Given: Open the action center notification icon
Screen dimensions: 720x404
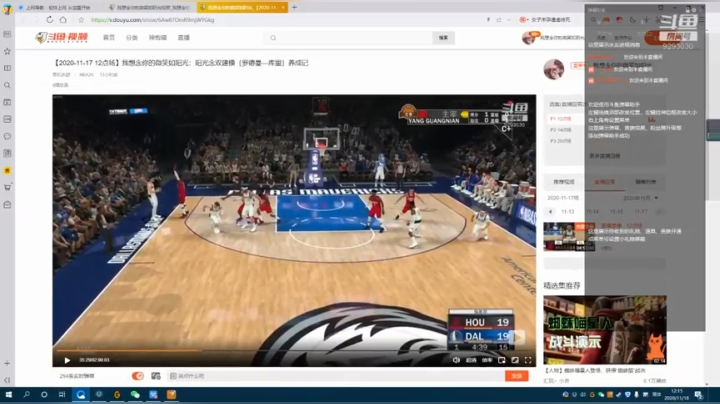Looking at the screenshot, I should pos(699,395).
